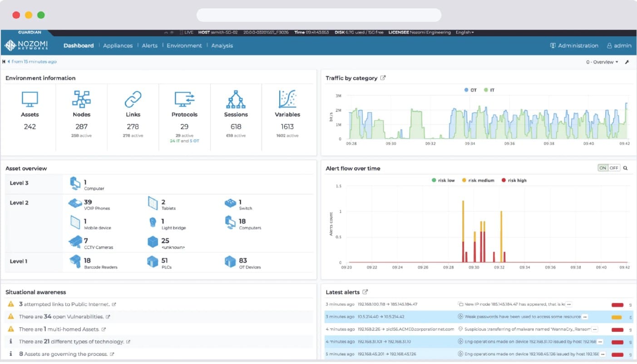The height and width of the screenshot is (364, 637).
Task: Open Latest alerts external link icon
Action: tap(365, 292)
